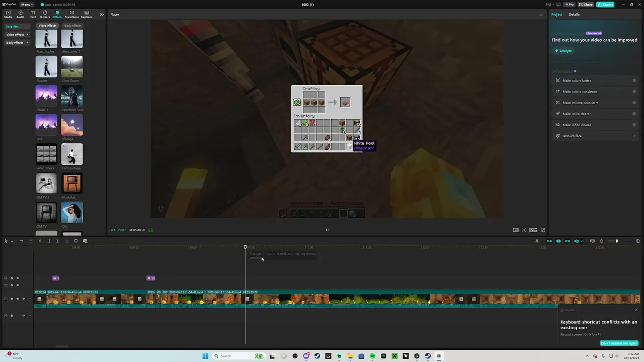Toggle auto snapping on timeline
The width and height of the screenshot is (644, 362).
coord(558,241)
